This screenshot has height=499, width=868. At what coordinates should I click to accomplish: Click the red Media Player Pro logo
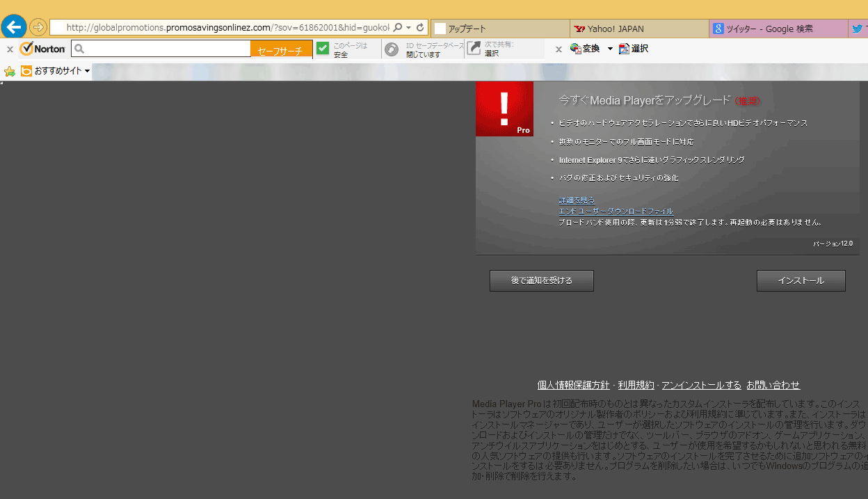tap(504, 109)
